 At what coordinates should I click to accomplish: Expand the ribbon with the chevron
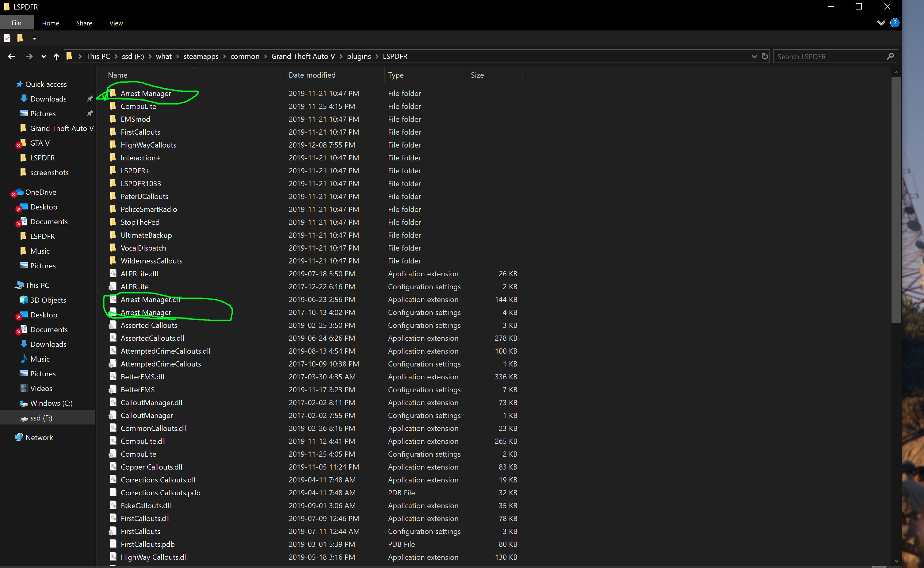point(881,23)
